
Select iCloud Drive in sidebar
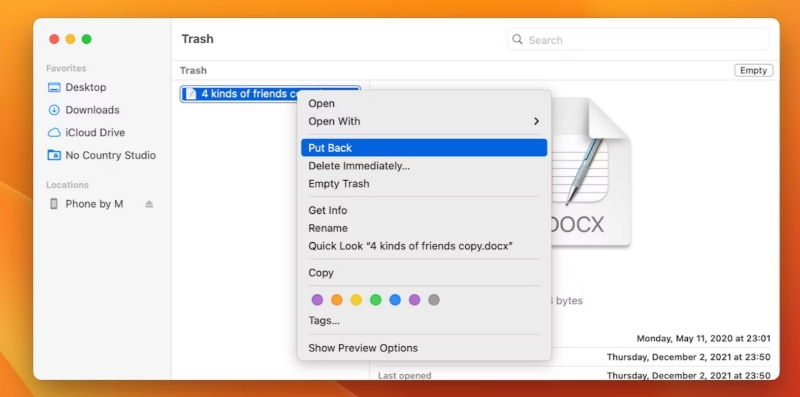(x=95, y=132)
